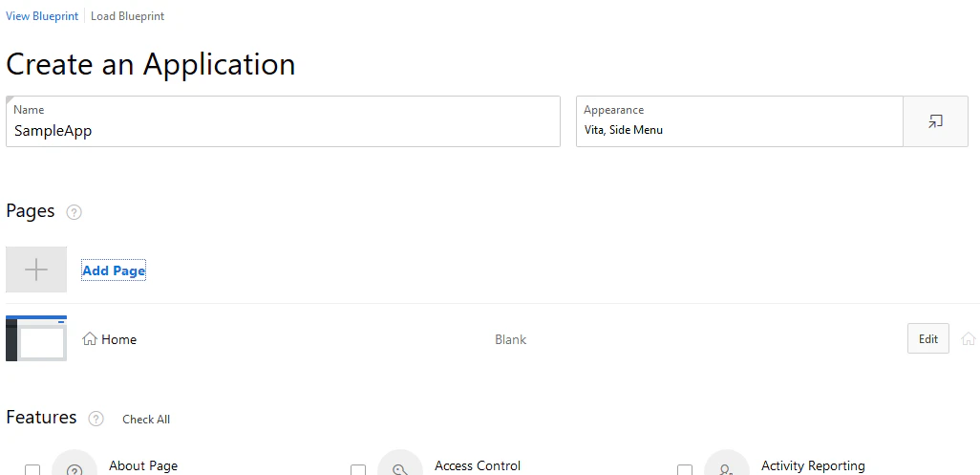Edit the Home page
980x475 pixels.
tap(928, 338)
